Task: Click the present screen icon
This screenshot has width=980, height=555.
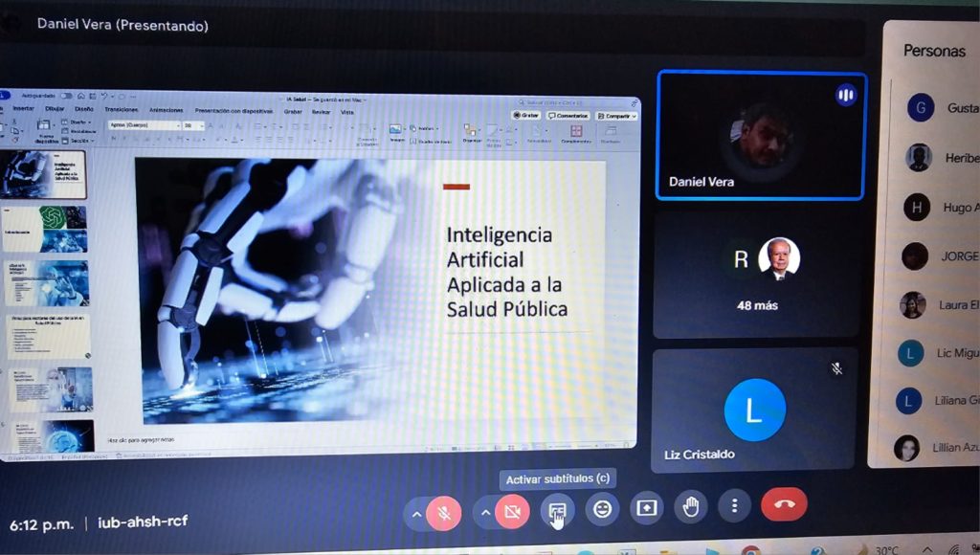Action: point(647,508)
